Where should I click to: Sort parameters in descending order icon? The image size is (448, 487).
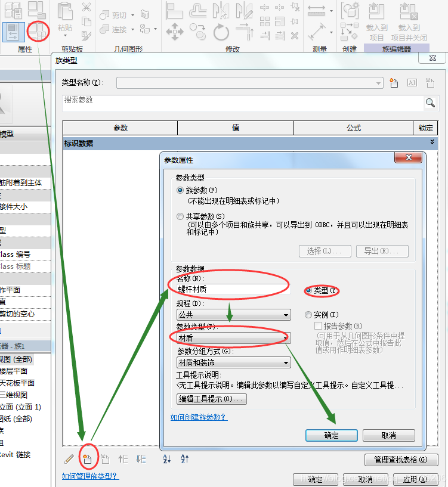[185, 459]
